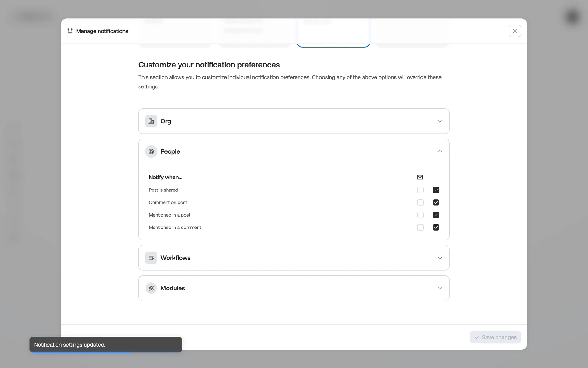Expand the Org section chevron
This screenshot has height=368, width=588.
[x=440, y=121]
